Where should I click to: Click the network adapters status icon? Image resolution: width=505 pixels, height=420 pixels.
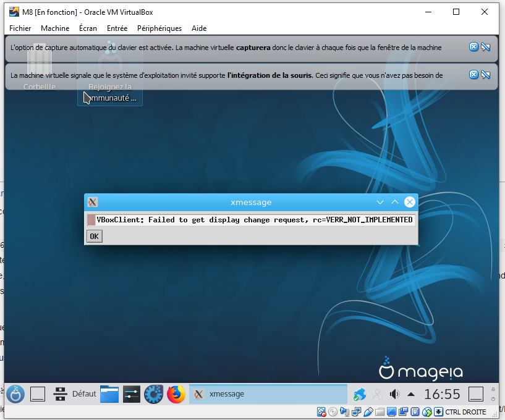357,412
